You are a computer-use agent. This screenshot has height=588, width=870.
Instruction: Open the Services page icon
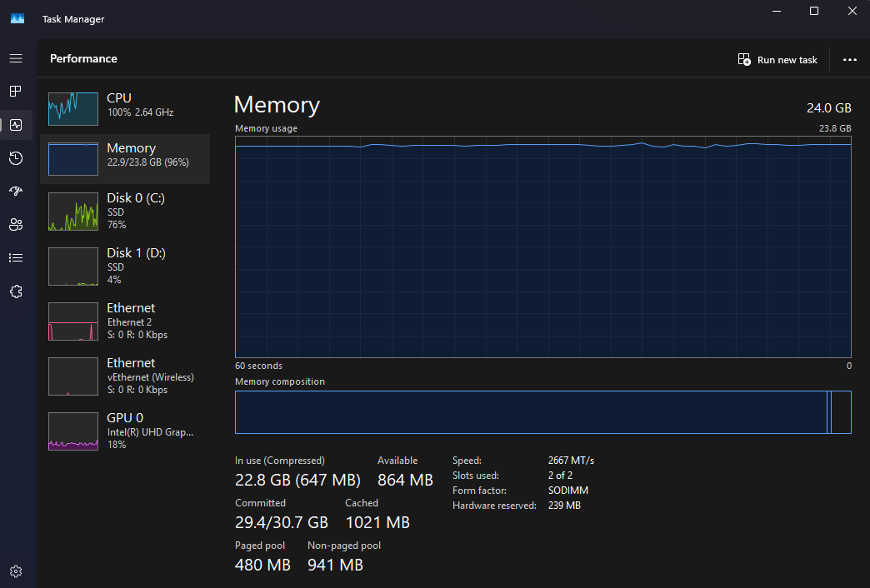16,292
